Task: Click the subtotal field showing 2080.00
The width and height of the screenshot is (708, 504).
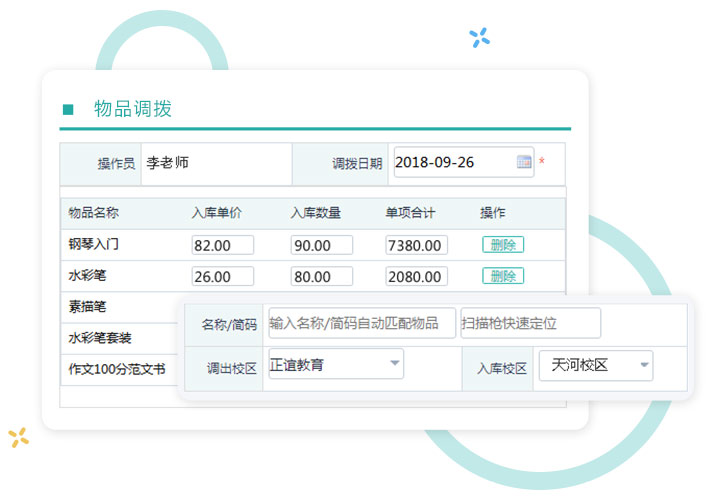Action: [416, 276]
